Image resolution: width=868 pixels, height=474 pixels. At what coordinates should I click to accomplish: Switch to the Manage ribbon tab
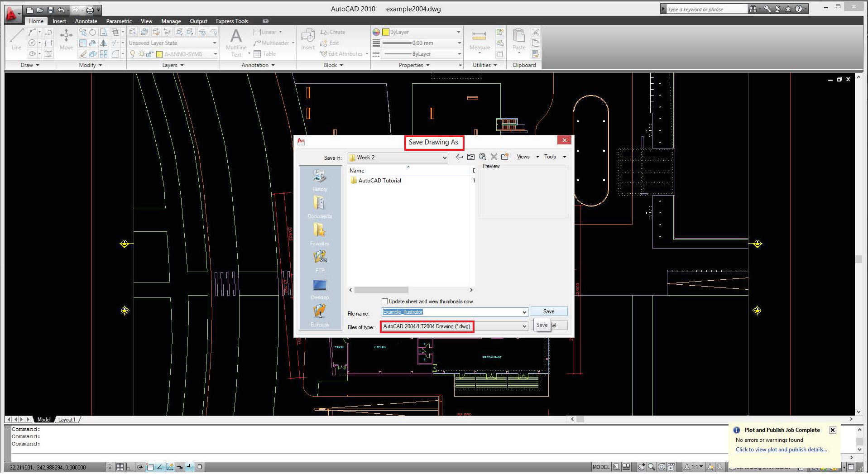[171, 21]
